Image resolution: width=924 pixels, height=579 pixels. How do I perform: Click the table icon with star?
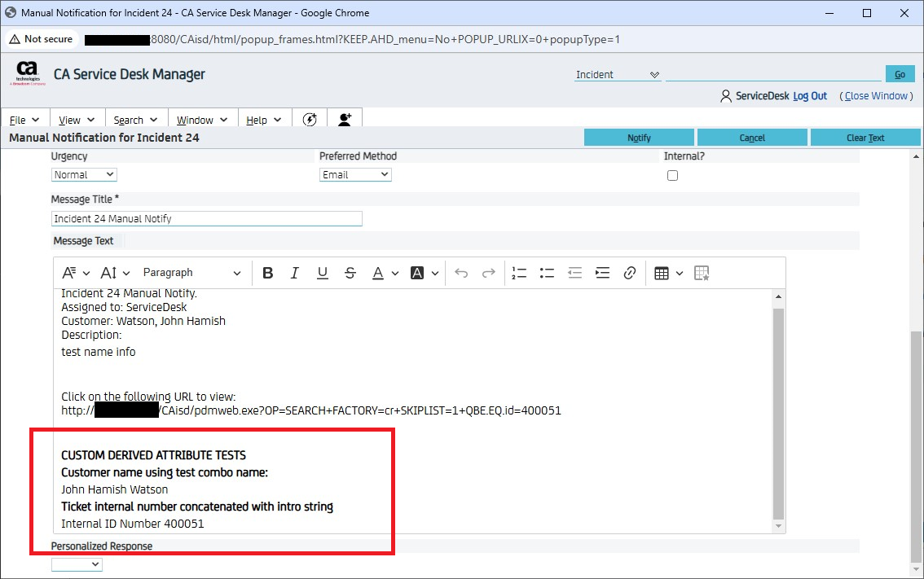tap(702, 274)
